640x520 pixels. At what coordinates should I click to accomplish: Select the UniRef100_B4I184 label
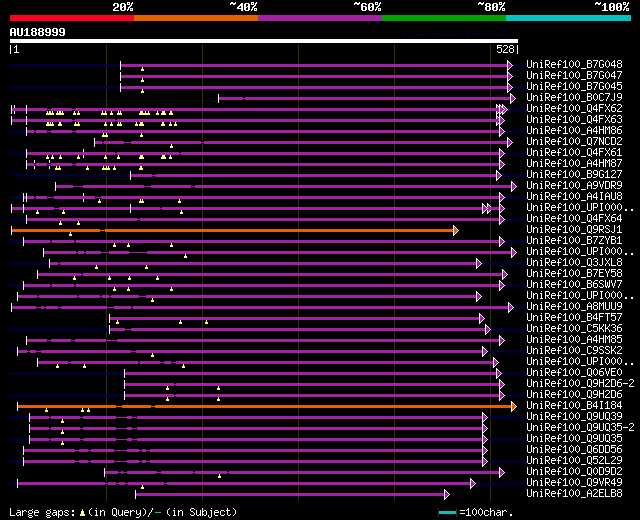(x=574, y=406)
